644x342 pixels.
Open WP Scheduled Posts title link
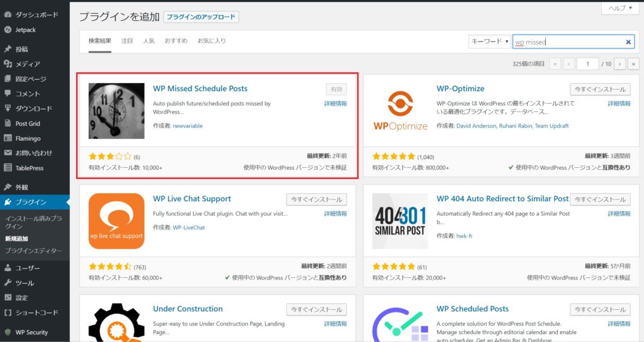tap(472, 309)
